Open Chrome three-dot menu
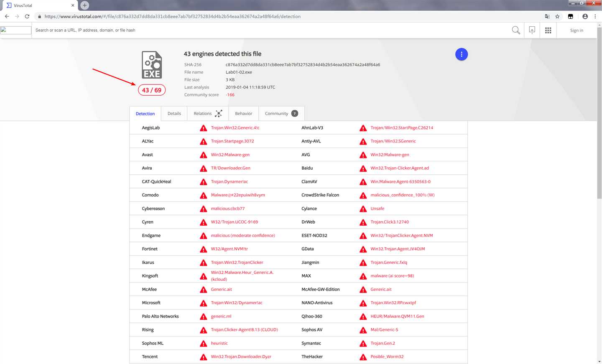 coord(595,16)
